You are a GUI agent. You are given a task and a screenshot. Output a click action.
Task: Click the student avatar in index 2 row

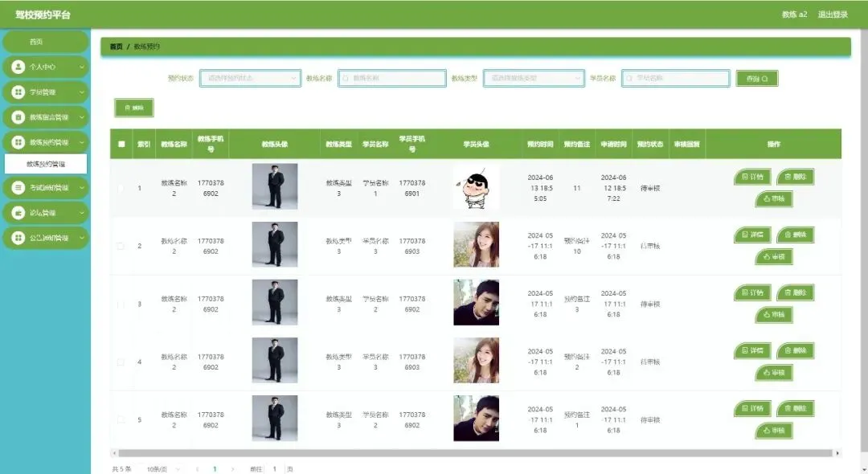[476, 244]
